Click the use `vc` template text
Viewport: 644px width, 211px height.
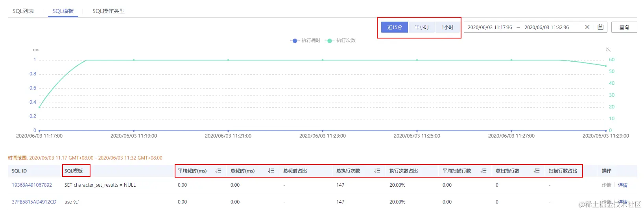pyautogui.click(x=72, y=202)
